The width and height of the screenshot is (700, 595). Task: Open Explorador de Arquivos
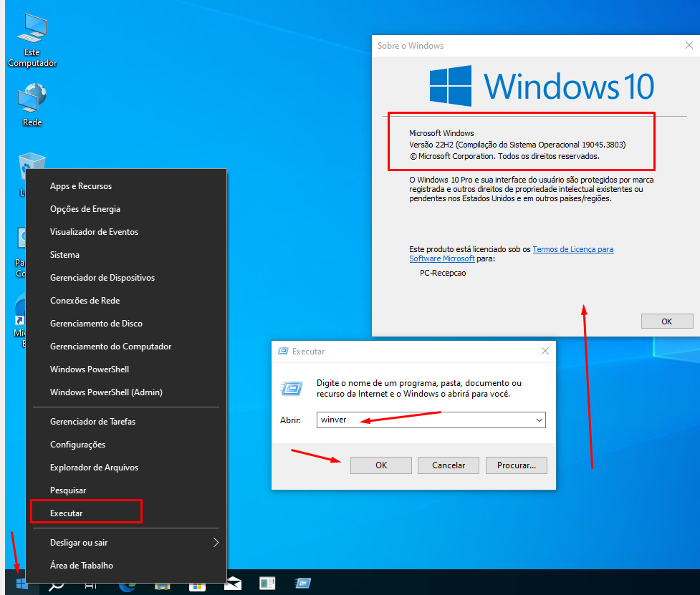(126, 468)
